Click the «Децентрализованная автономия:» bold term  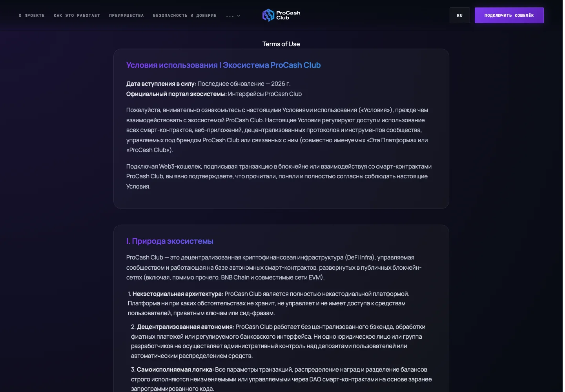click(186, 327)
